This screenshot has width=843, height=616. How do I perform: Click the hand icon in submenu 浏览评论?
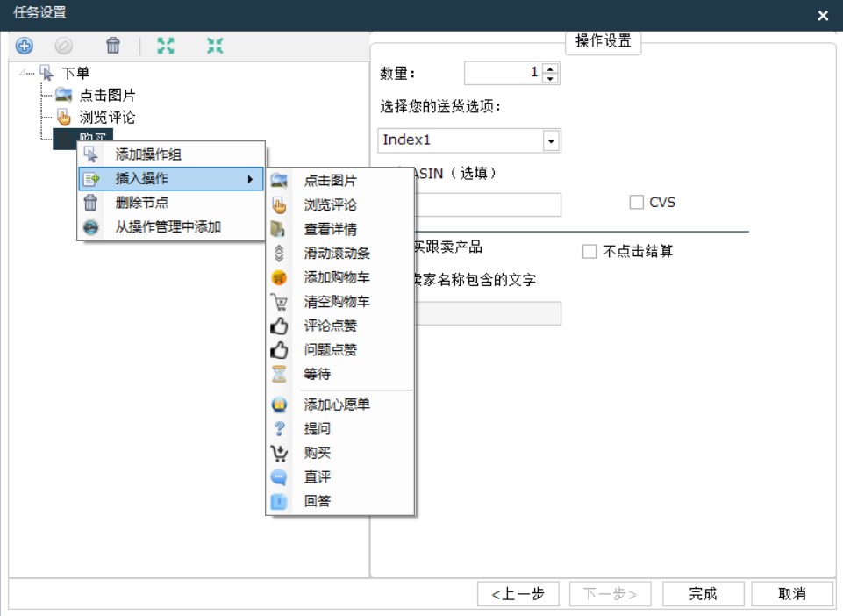coord(279,204)
